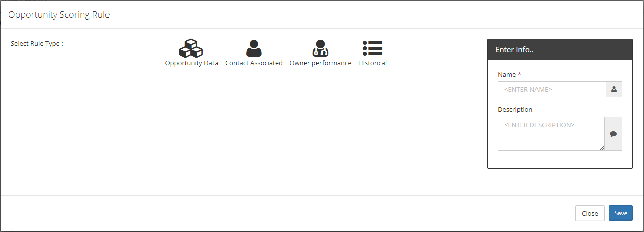Focus the ENTER NAME input field
The image size is (644, 232).
click(552, 89)
